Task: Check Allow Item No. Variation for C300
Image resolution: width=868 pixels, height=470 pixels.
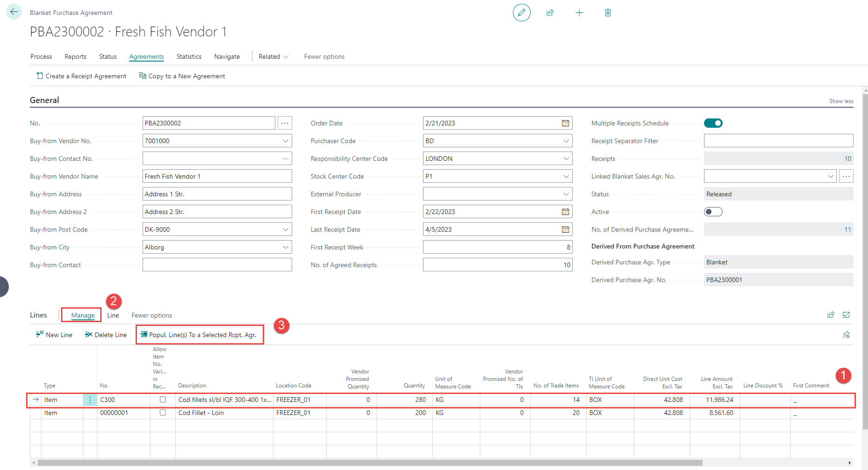Action: [x=163, y=400]
